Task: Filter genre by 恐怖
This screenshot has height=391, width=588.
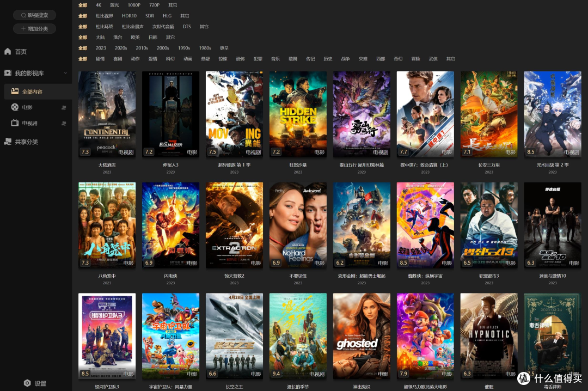Action: pos(241,59)
